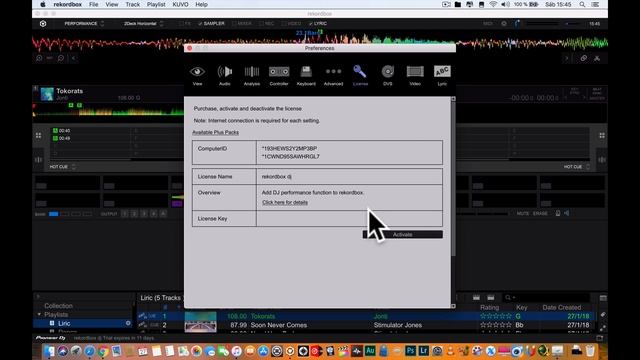This screenshot has height=360, width=640.
Task: Sort tracks by Date Created column
Action: coord(562,307)
